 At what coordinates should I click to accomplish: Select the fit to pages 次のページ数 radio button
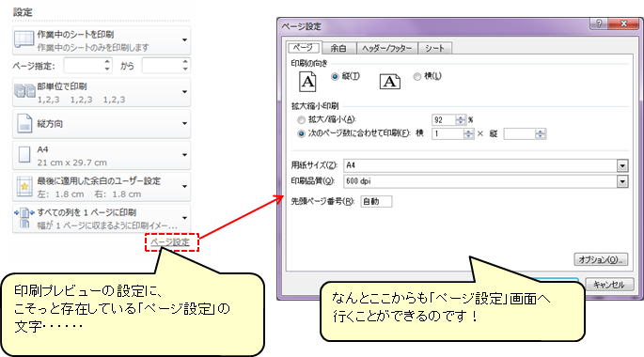click(302, 133)
